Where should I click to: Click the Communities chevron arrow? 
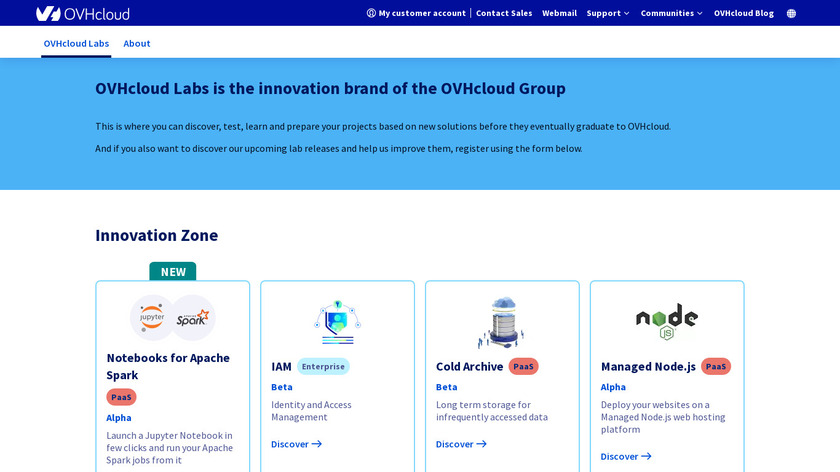[x=700, y=13]
